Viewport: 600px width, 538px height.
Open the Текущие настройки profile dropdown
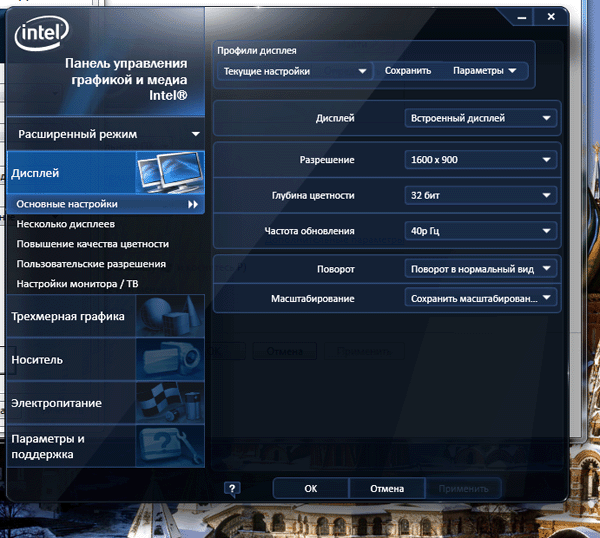tap(294, 71)
